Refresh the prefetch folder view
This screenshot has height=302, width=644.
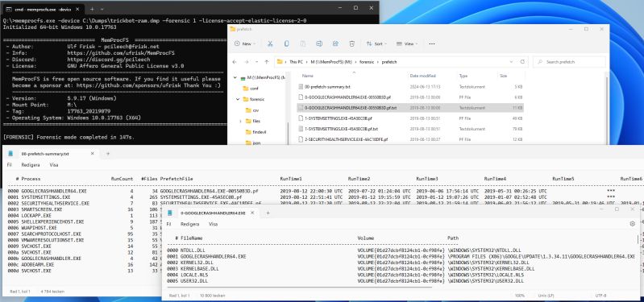(522, 62)
